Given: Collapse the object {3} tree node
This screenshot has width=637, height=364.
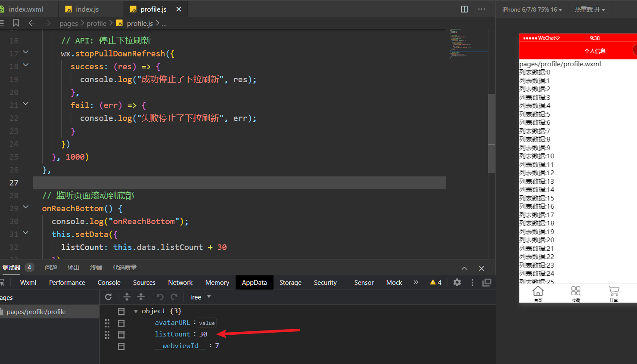Looking at the screenshot, I should pyautogui.click(x=136, y=311).
